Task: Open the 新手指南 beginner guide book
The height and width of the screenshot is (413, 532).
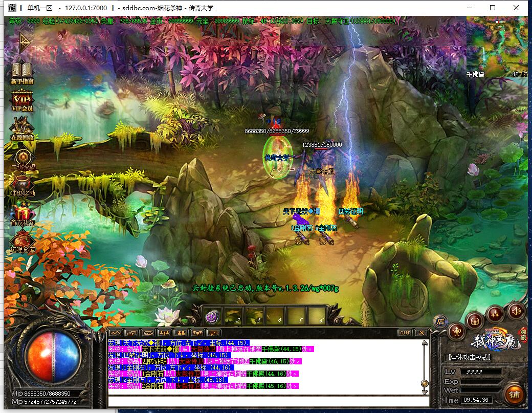Action: click(x=22, y=72)
